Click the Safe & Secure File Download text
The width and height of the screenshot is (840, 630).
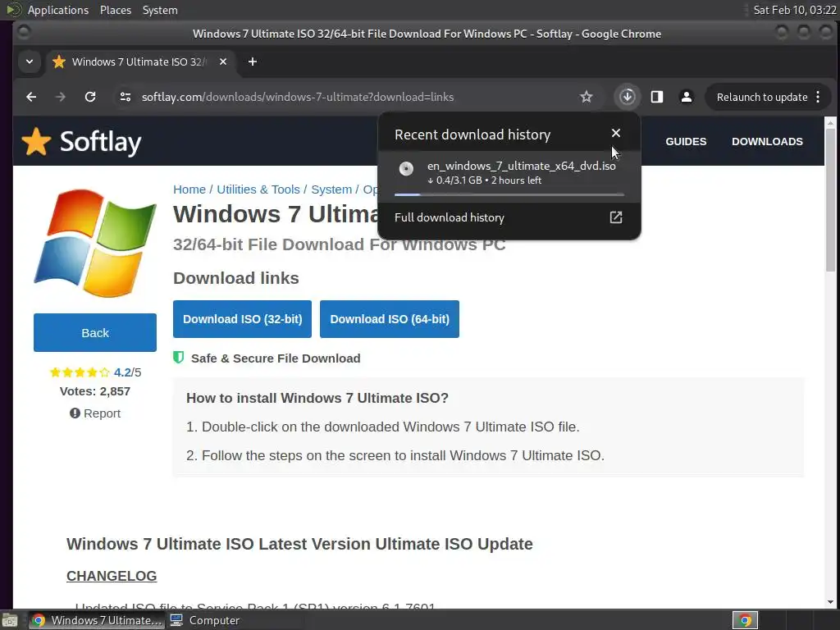pyautogui.click(x=276, y=358)
